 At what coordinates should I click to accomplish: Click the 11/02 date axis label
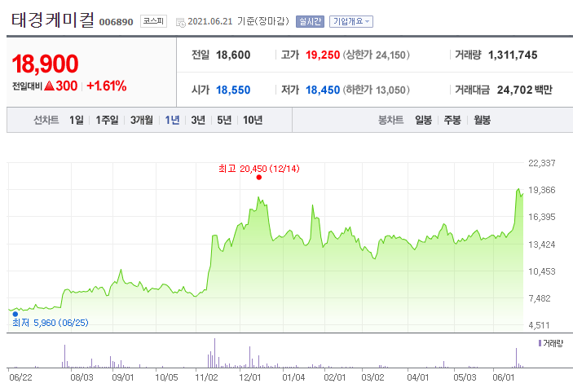[x=206, y=377]
